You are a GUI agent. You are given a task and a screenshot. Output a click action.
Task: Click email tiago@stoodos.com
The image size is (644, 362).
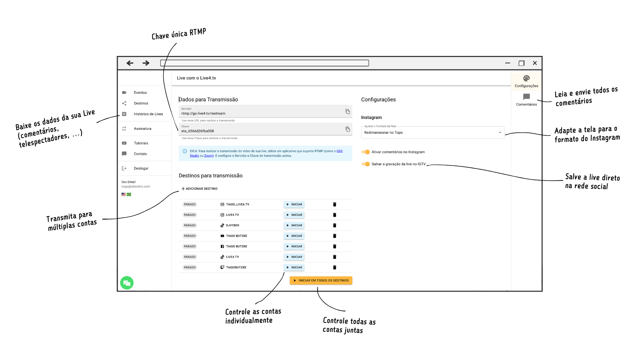pos(136,187)
